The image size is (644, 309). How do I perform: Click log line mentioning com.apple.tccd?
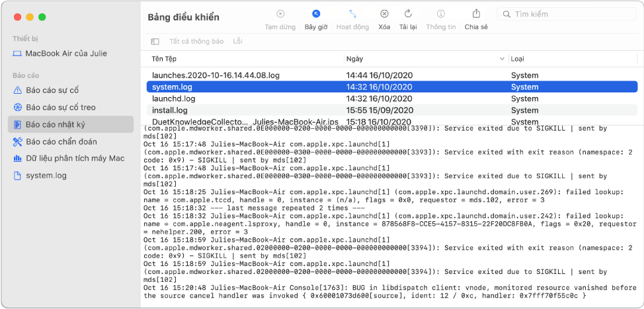pyautogui.click(x=384, y=196)
